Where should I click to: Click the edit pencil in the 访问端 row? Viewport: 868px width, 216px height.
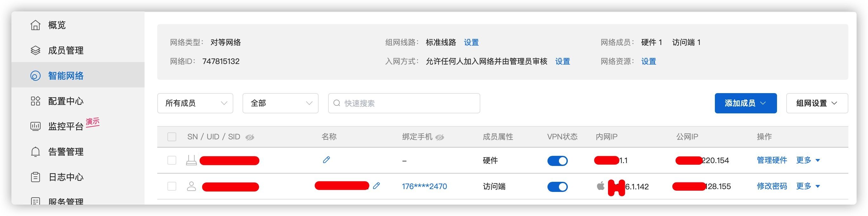pyautogui.click(x=376, y=186)
